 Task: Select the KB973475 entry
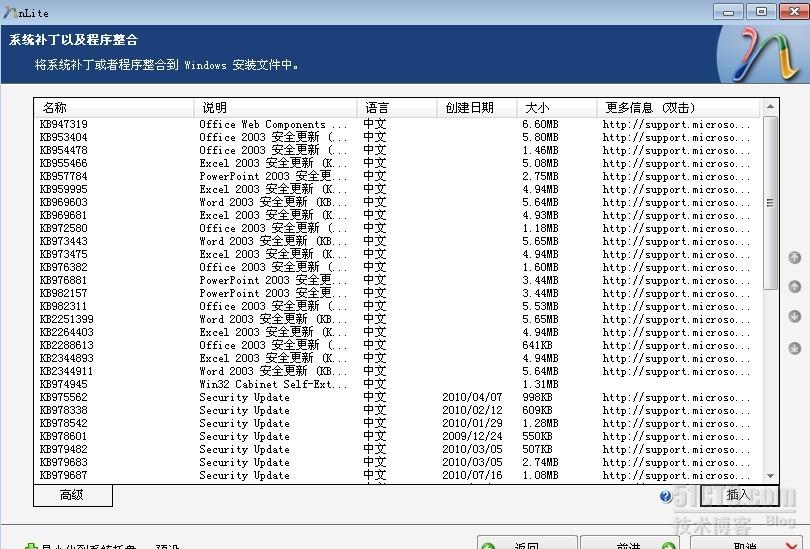pyautogui.click(x=398, y=254)
